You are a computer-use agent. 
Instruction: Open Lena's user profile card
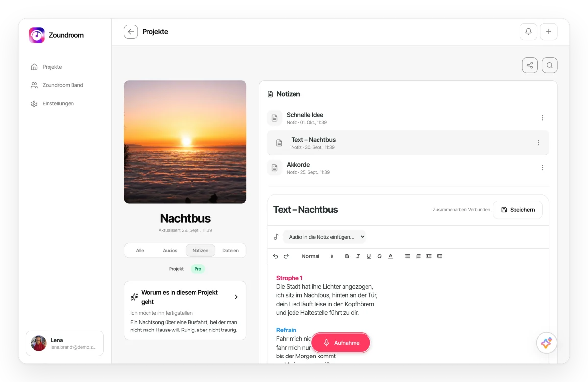click(x=65, y=343)
